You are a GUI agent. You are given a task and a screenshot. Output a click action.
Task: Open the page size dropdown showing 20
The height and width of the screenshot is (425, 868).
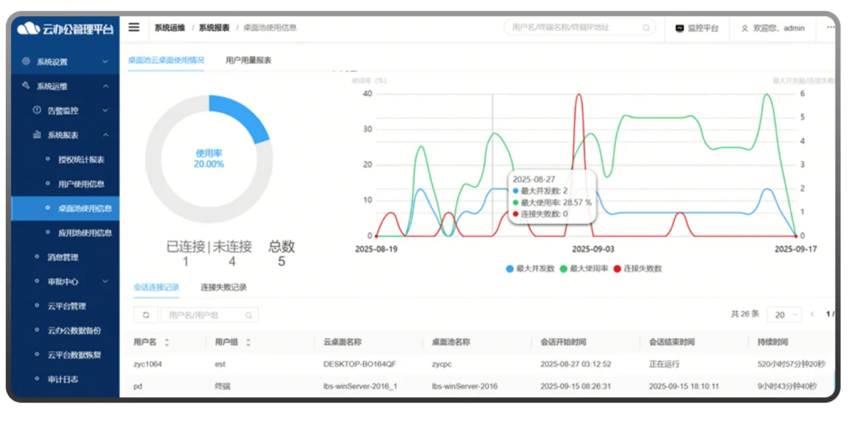(x=784, y=315)
